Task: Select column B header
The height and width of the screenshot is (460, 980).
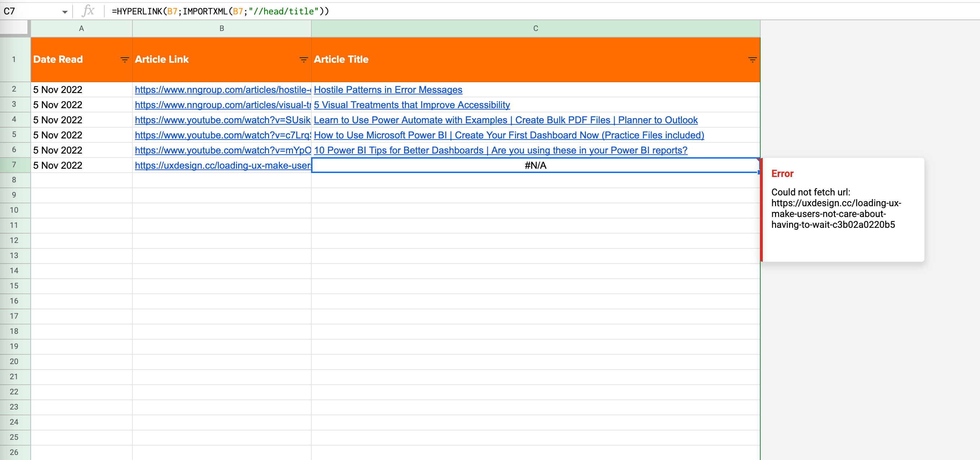Action: click(222, 28)
